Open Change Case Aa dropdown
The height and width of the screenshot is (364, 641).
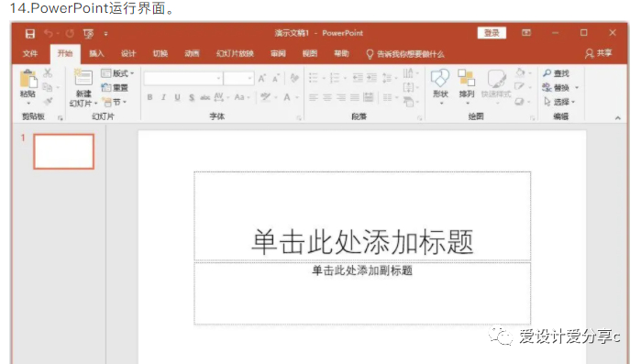pos(241,97)
